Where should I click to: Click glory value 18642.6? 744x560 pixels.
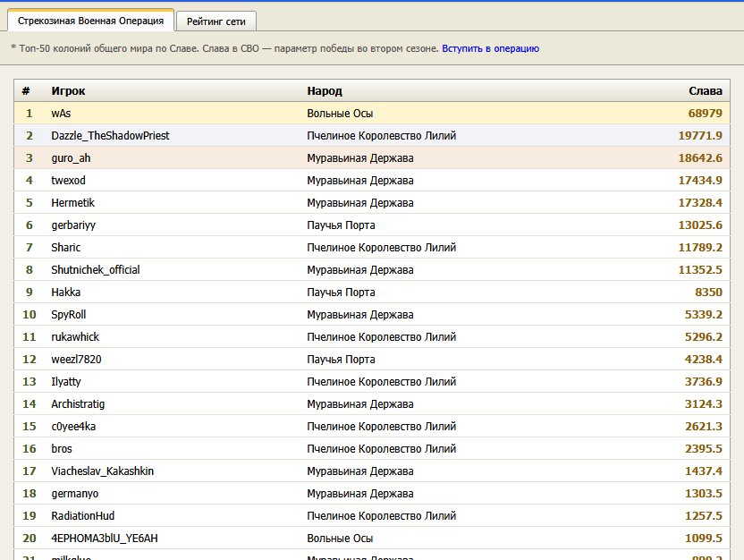[700, 158]
